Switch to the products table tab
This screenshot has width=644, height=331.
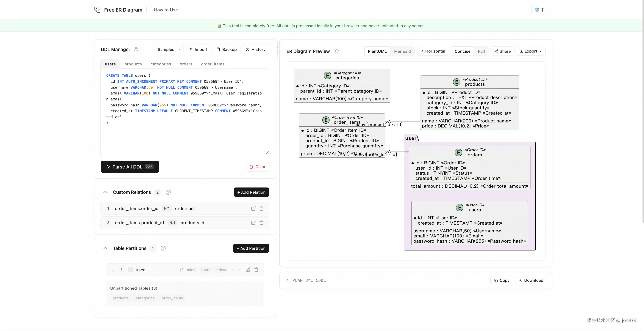pyautogui.click(x=133, y=64)
